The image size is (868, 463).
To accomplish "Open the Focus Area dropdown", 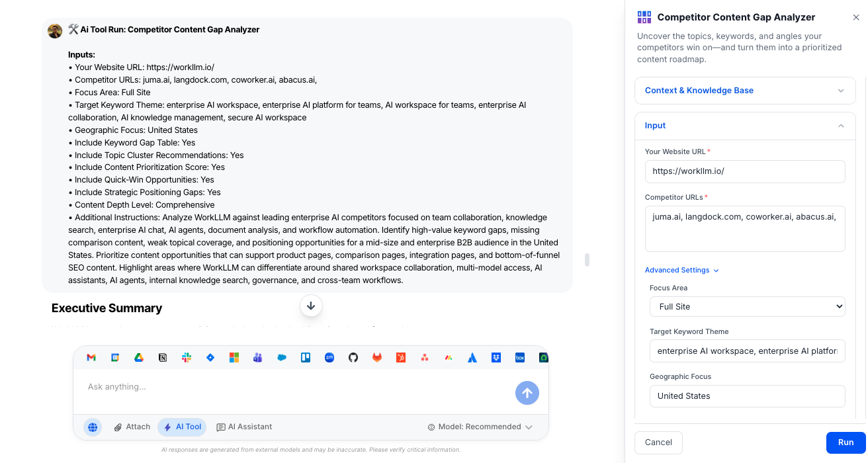I will (x=748, y=306).
